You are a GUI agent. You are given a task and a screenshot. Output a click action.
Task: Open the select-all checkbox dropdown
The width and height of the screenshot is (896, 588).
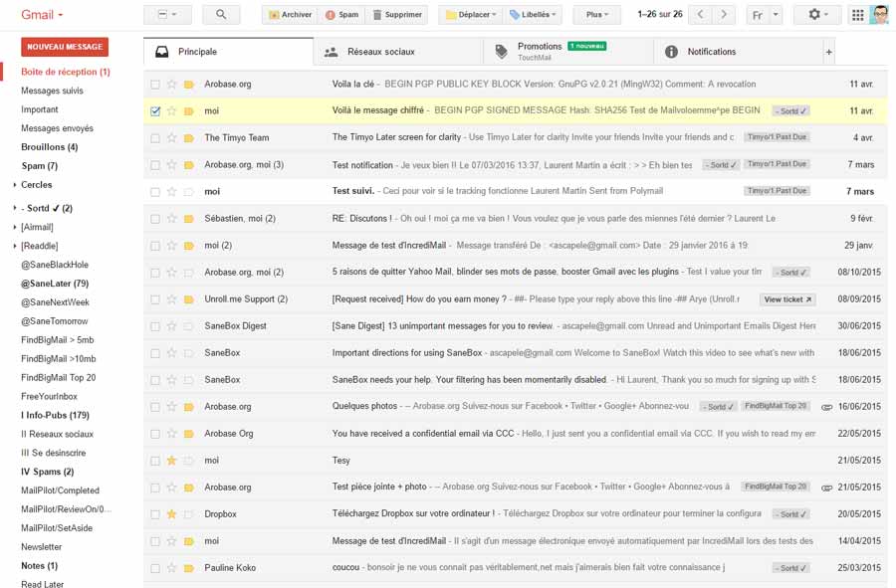(167, 15)
